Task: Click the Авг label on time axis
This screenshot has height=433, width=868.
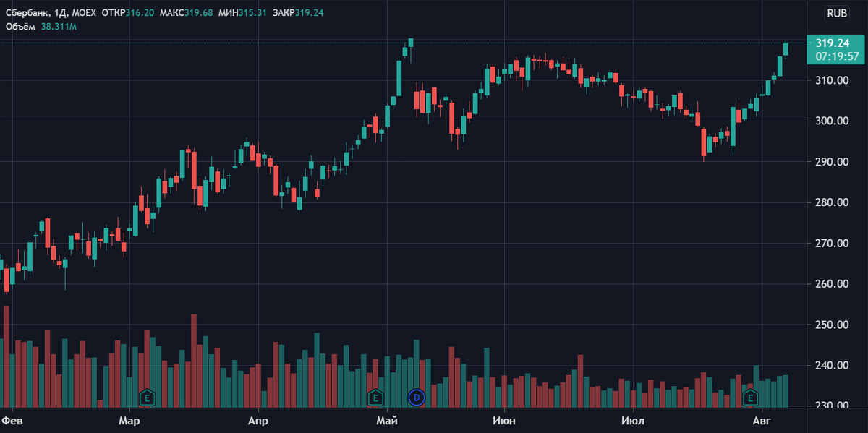Action: (x=762, y=420)
